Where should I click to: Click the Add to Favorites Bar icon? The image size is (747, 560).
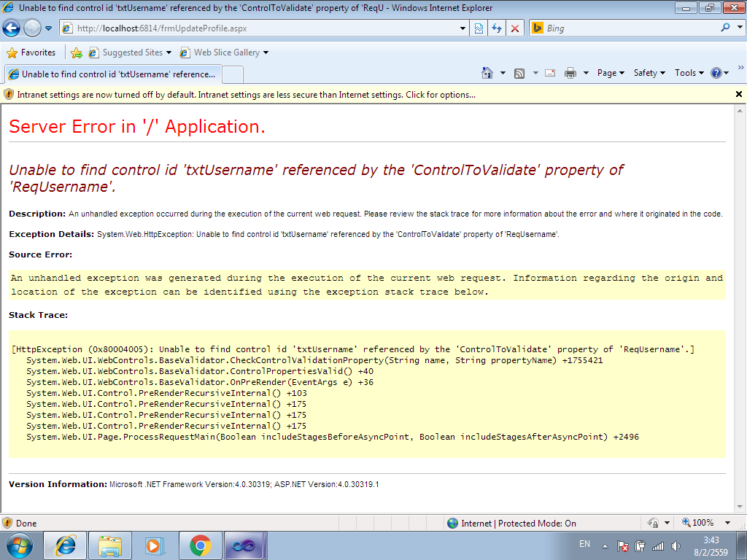77,52
